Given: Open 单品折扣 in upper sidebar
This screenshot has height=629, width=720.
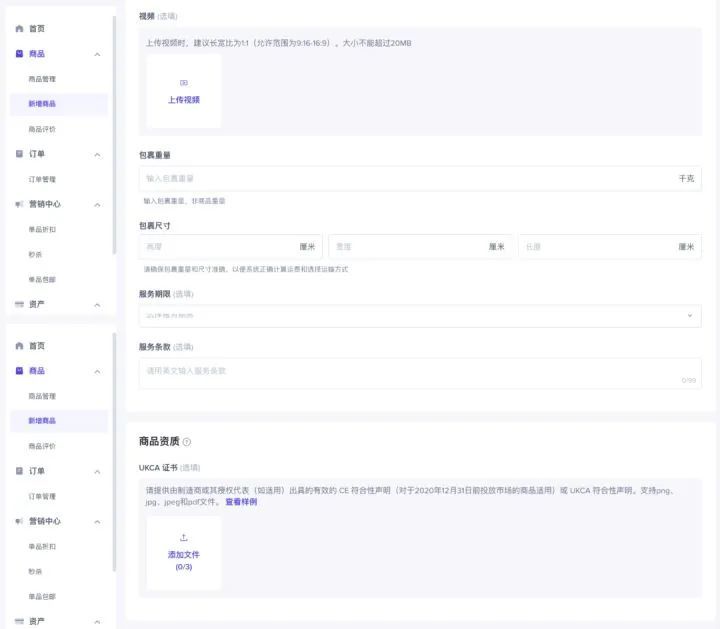Looking at the screenshot, I should (x=42, y=229).
